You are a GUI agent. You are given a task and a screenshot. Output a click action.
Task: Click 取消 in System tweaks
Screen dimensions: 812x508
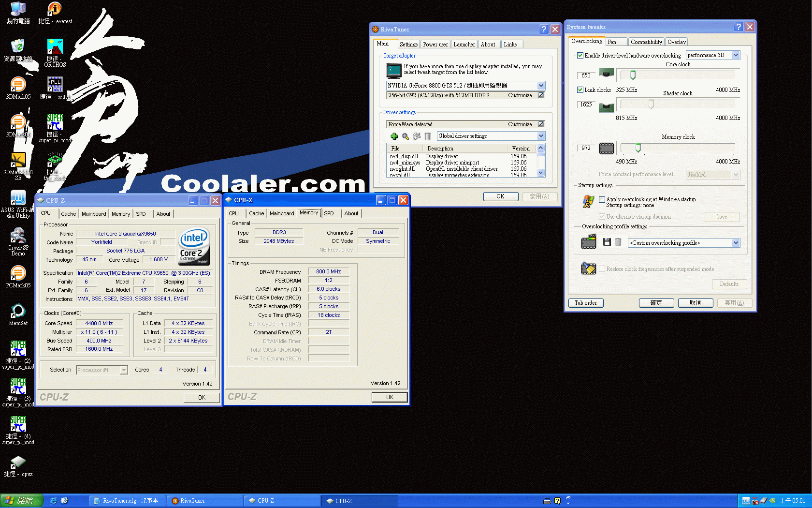(695, 303)
